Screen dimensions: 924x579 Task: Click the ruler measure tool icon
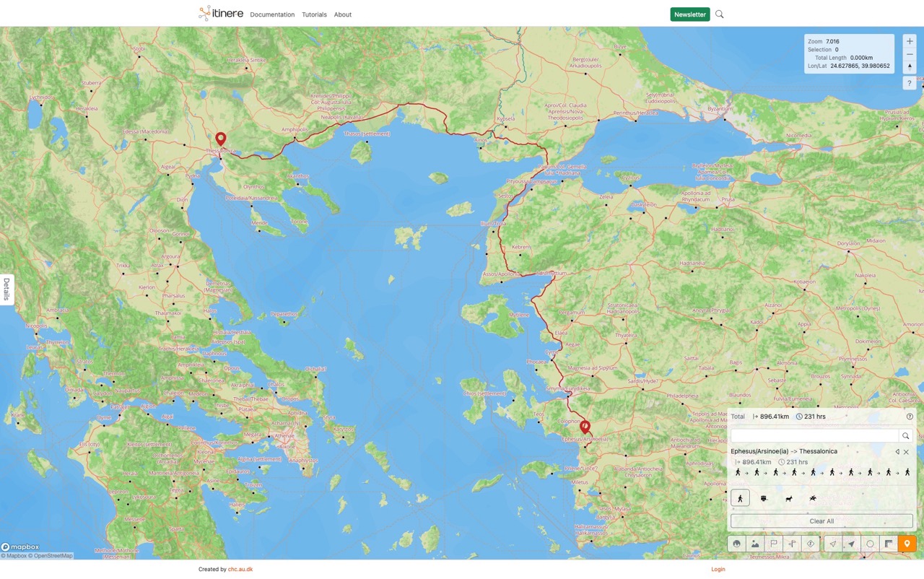click(x=889, y=544)
